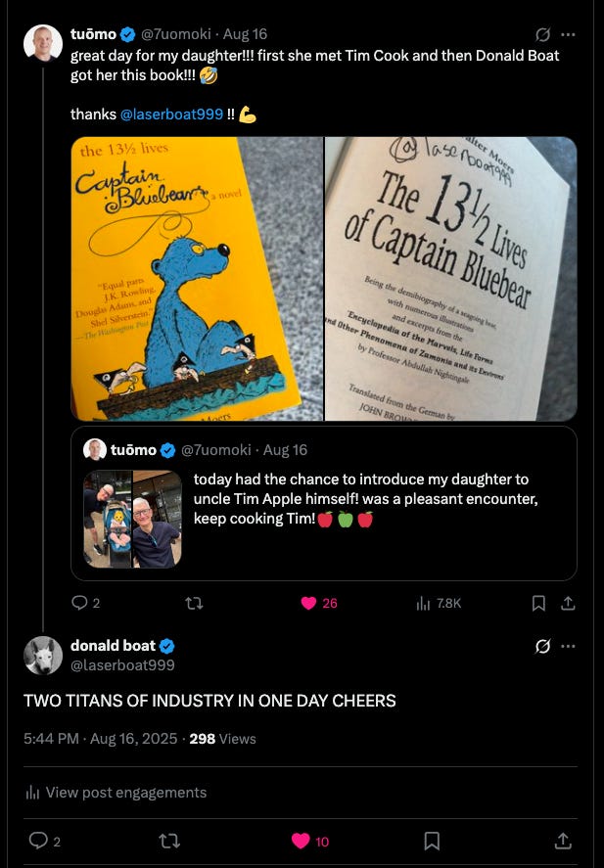Reply to tuōmo's post with 2 comments

click(86, 603)
